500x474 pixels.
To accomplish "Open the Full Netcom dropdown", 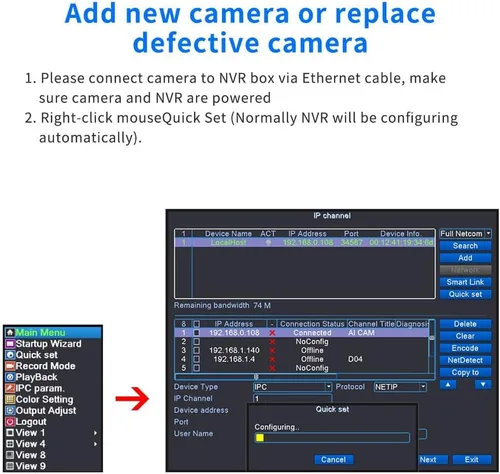I will point(465,234).
